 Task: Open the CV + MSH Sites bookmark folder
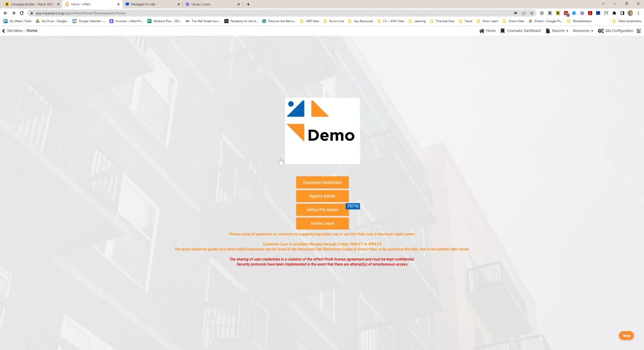pyautogui.click(x=391, y=21)
